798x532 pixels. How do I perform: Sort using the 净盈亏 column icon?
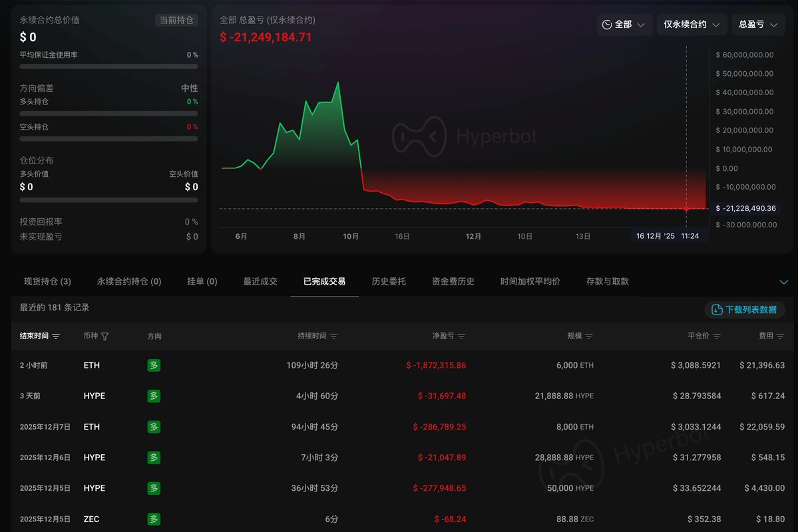(x=462, y=336)
